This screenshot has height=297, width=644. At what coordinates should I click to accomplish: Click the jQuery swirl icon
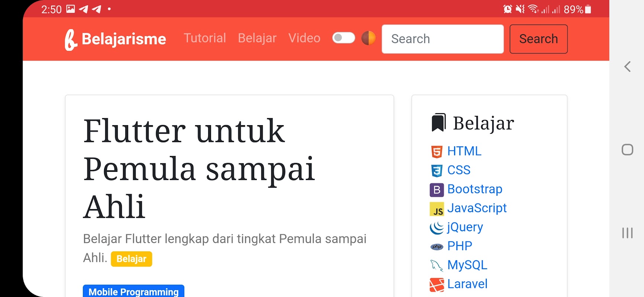coord(437,228)
